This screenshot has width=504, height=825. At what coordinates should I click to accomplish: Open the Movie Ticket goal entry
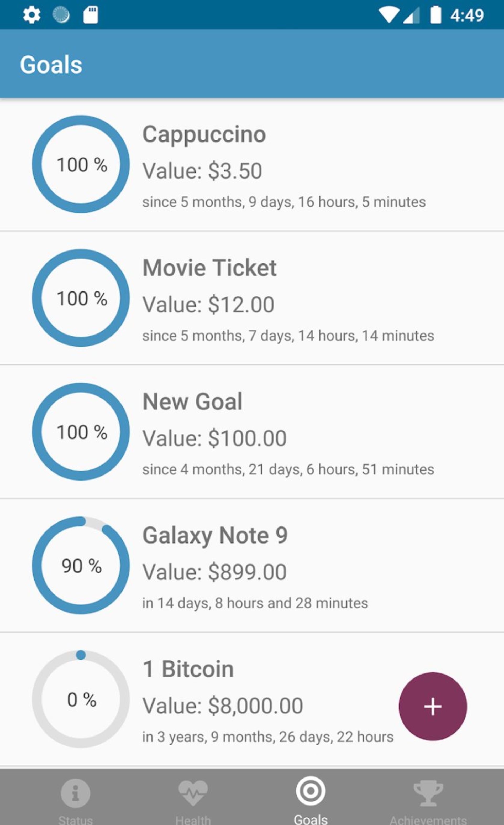(252, 298)
